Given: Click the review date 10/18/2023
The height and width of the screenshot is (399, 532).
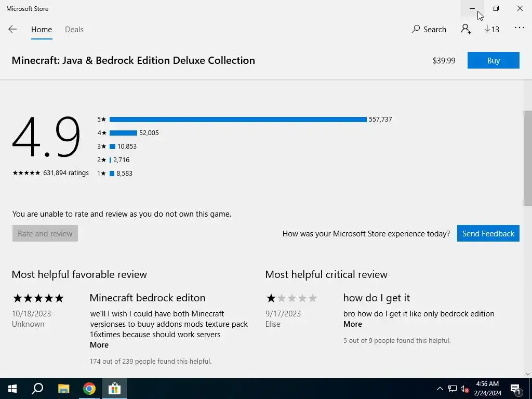Looking at the screenshot, I should point(32,313).
